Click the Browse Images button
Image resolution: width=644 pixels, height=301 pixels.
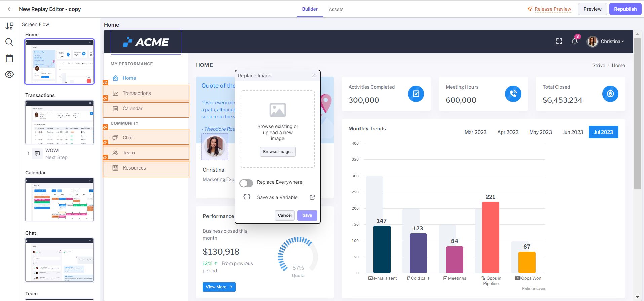point(277,152)
